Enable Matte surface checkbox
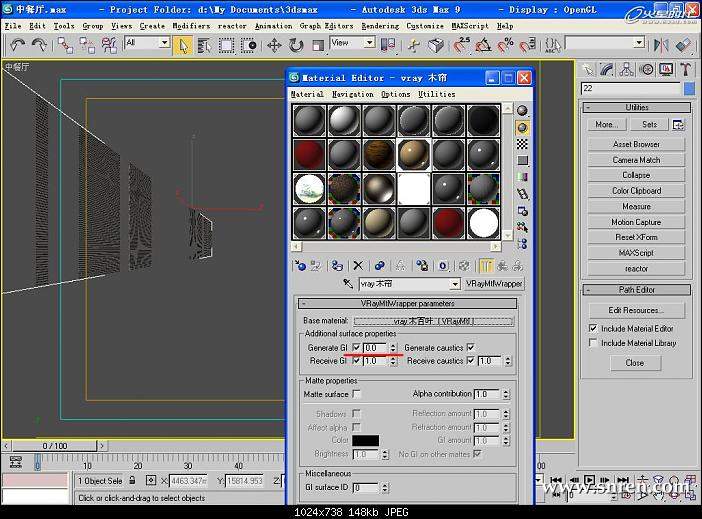 (x=356, y=394)
